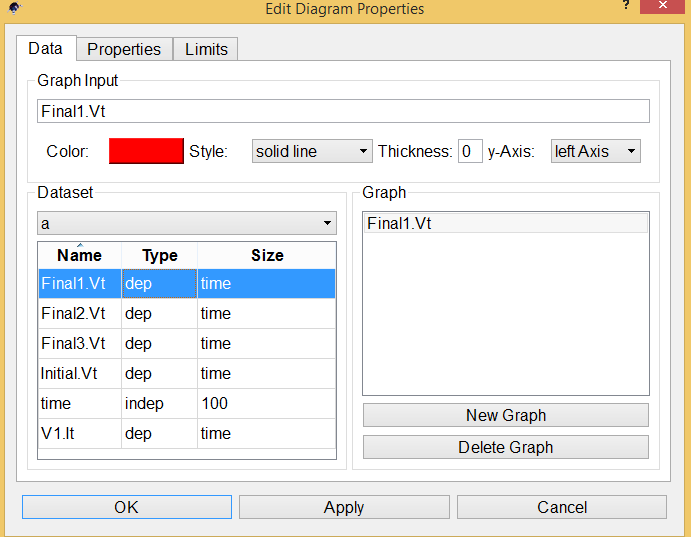Click the Thickness value field
Screen dimensions: 691x537
470,151
